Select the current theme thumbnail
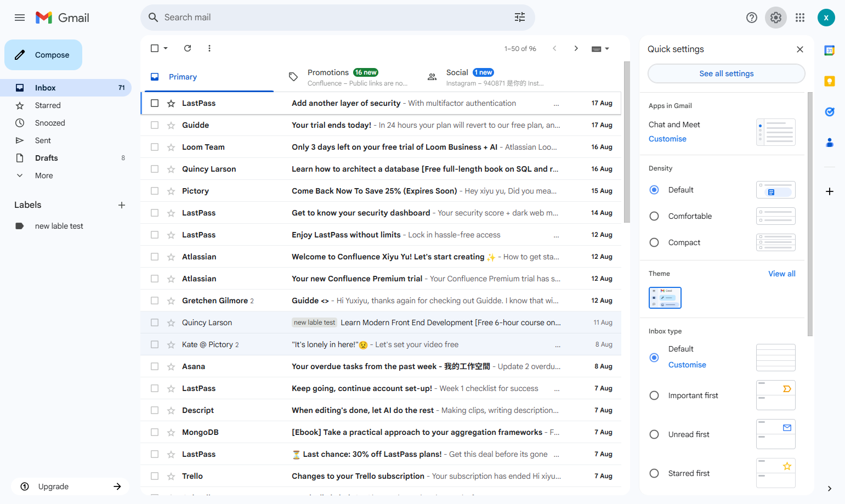This screenshot has height=504, width=845. (x=665, y=298)
